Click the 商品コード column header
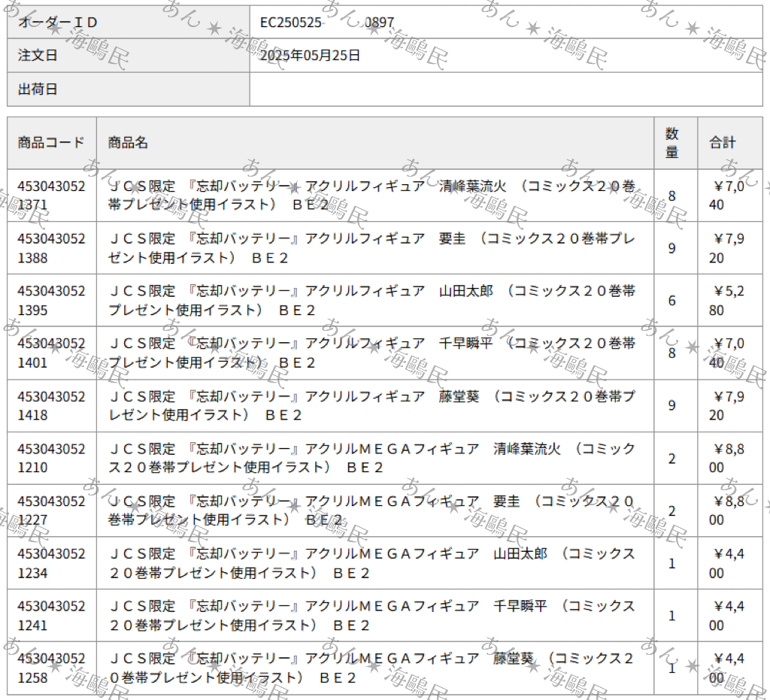This screenshot has height=700, width=770. click(52, 143)
